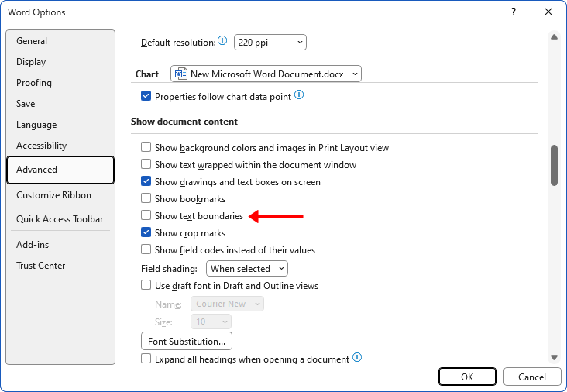Screen dimensions: 567x392
Task: Click the vertical scrollbar thumb
Action: click(x=554, y=165)
